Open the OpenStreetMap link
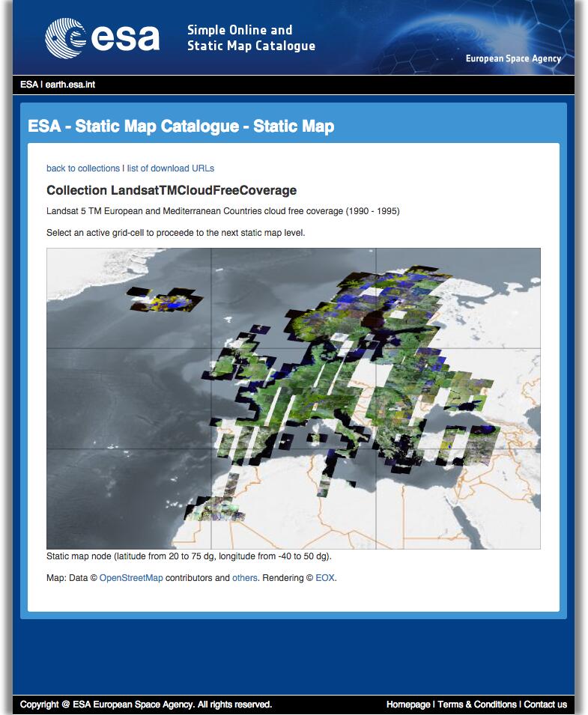This screenshot has width=588, height=715. point(131,578)
